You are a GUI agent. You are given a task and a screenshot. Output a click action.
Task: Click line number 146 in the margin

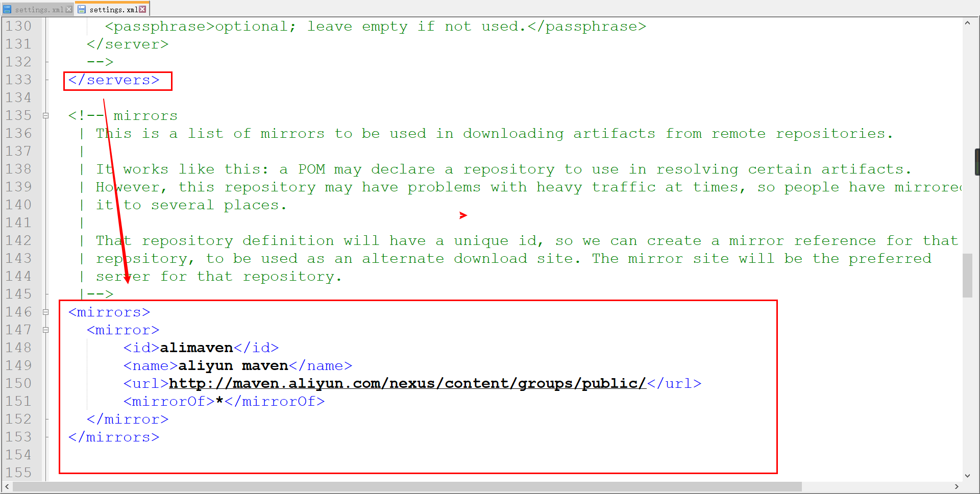(x=18, y=312)
